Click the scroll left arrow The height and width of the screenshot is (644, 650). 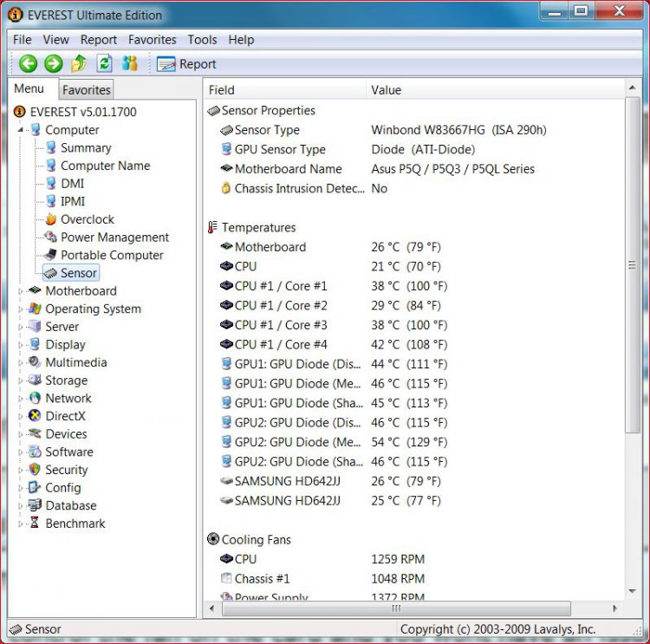tap(212, 608)
